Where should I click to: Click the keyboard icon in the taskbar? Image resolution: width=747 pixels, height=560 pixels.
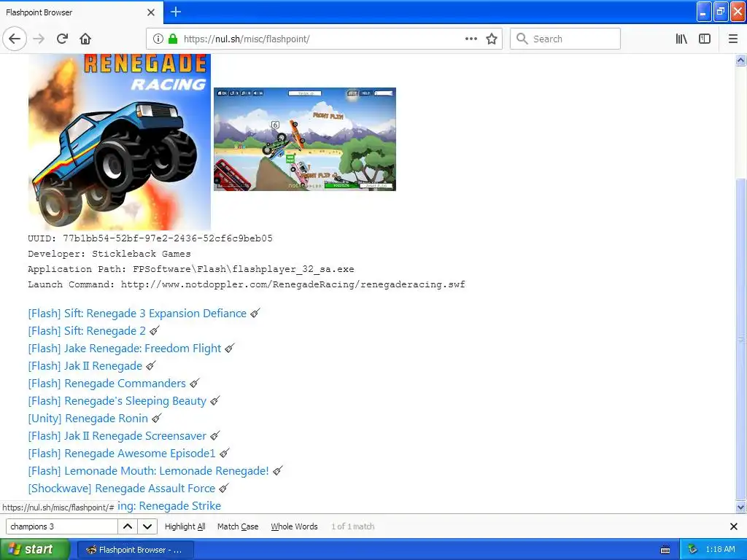pyautogui.click(x=665, y=550)
